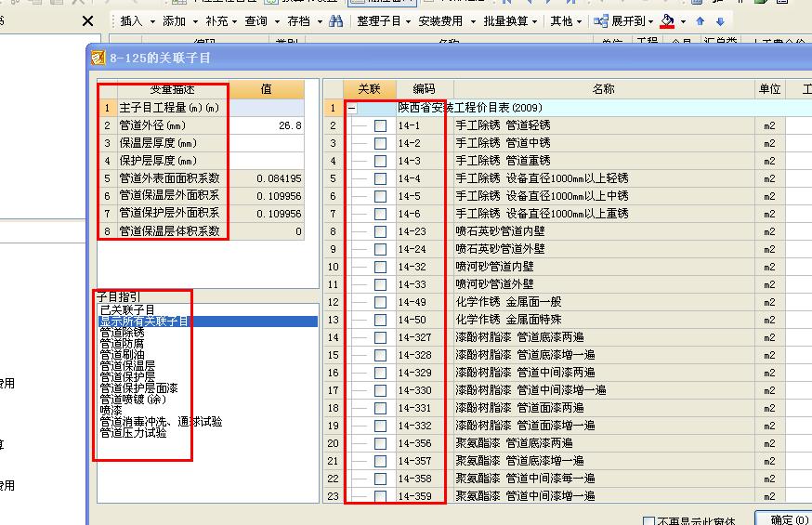This screenshot has width=812, height=525.
Task: Open the 其他 menu
Action: tap(566, 21)
